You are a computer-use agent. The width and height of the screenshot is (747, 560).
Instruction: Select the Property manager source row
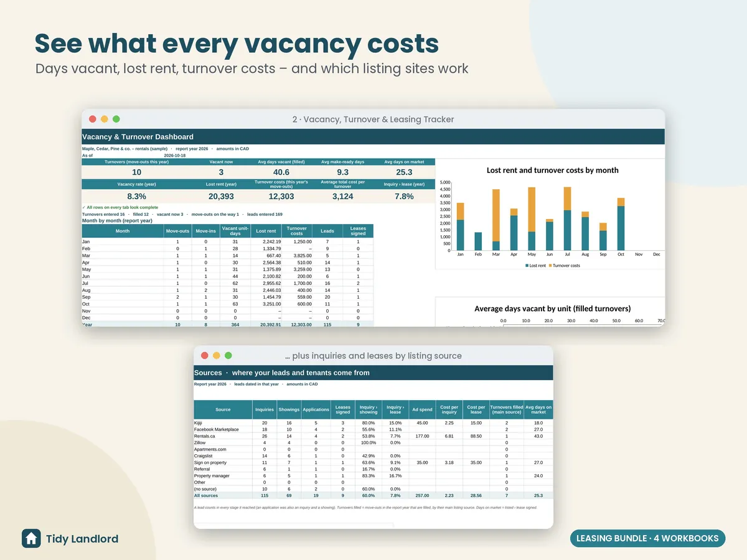click(373, 475)
